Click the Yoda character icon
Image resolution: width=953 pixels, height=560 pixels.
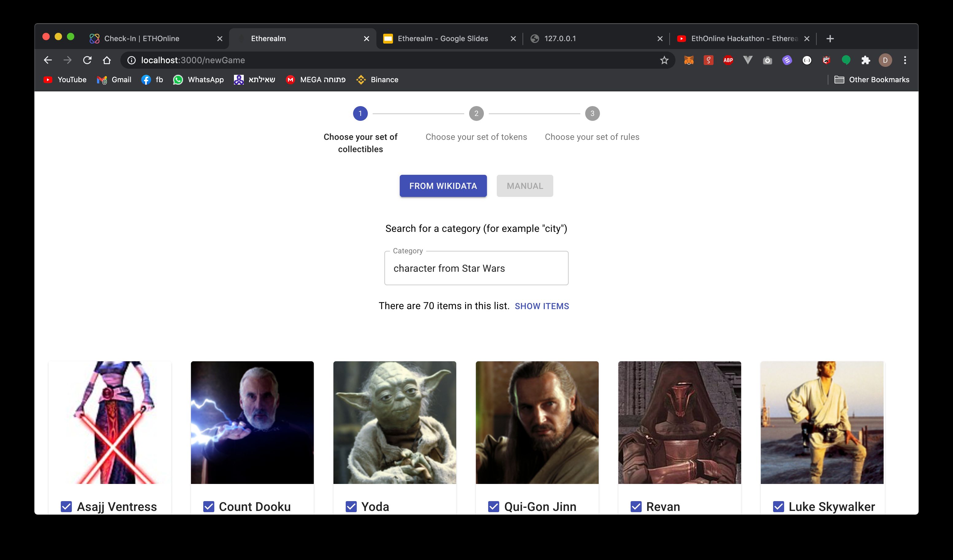[395, 423]
